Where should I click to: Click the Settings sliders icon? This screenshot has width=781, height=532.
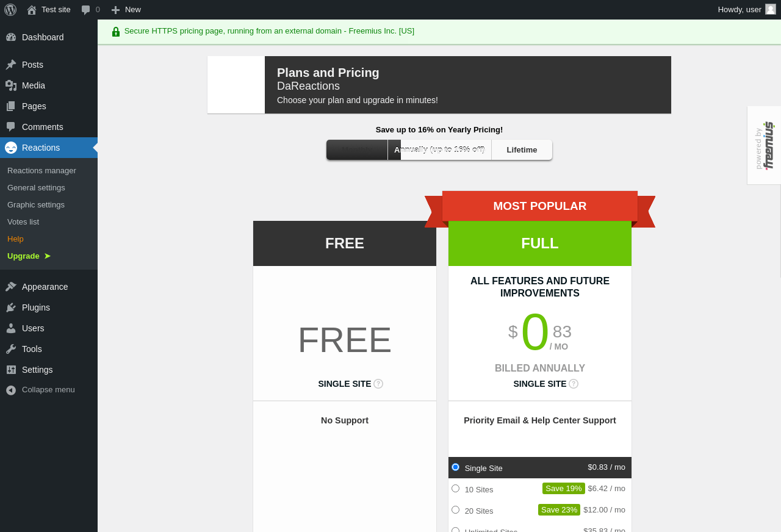point(11,370)
